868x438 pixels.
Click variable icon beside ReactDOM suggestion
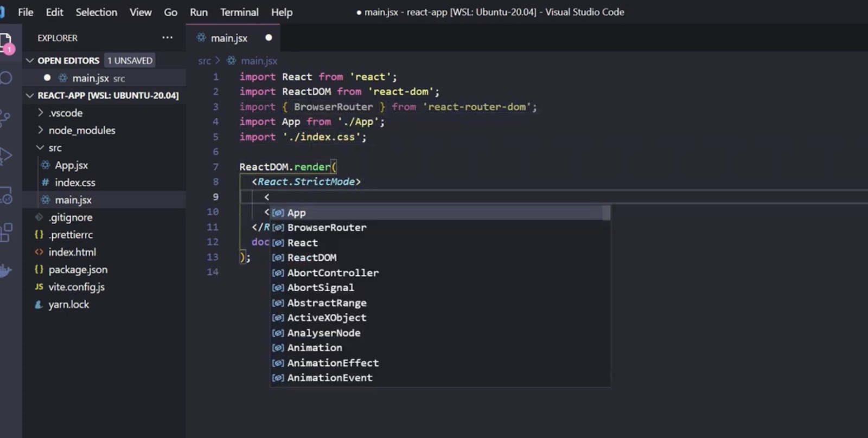pyautogui.click(x=278, y=257)
